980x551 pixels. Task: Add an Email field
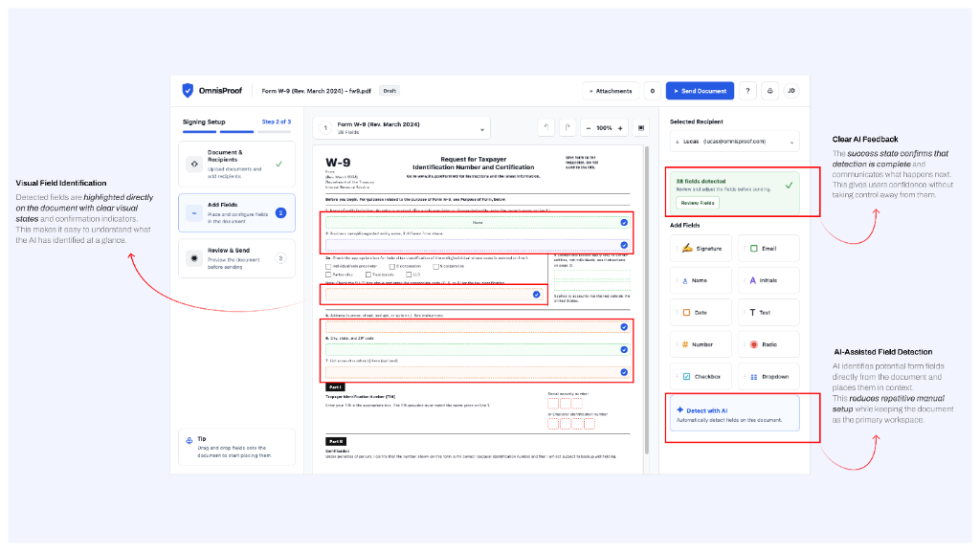(768, 248)
